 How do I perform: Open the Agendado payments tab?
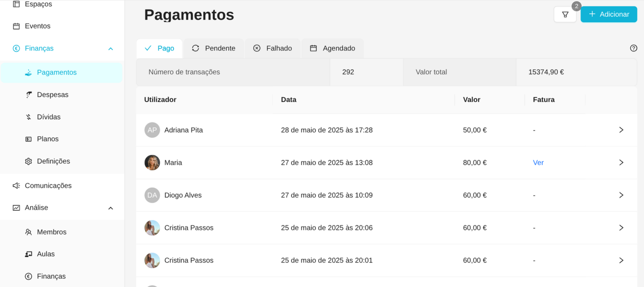332,48
